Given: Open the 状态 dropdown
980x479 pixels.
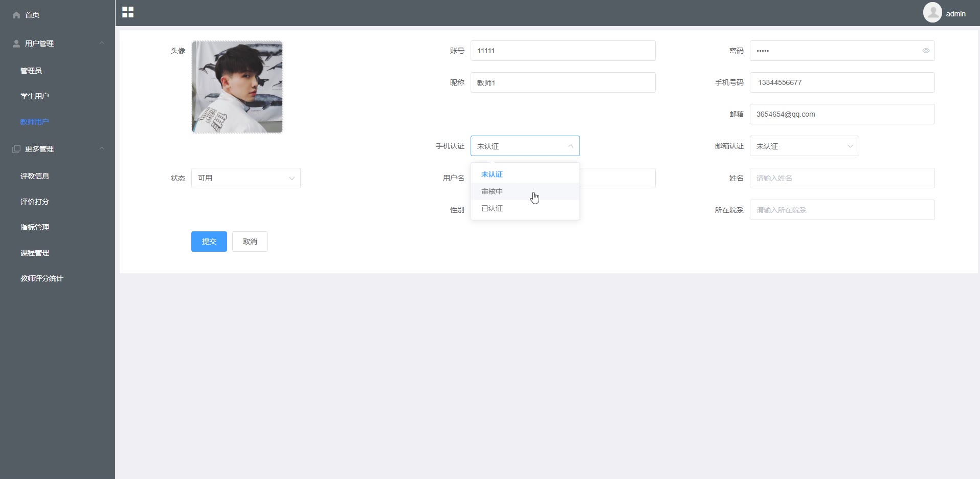Looking at the screenshot, I should [246, 178].
